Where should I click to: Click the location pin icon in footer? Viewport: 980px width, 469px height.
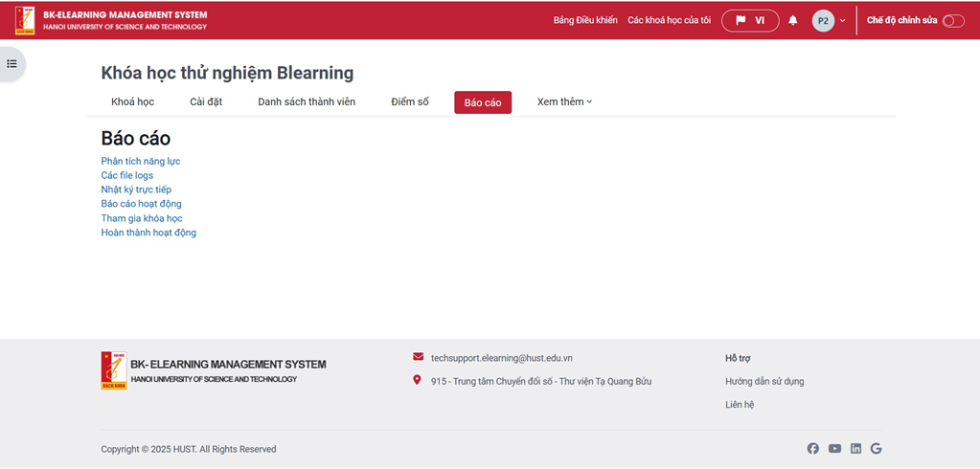tap(417, 380)
